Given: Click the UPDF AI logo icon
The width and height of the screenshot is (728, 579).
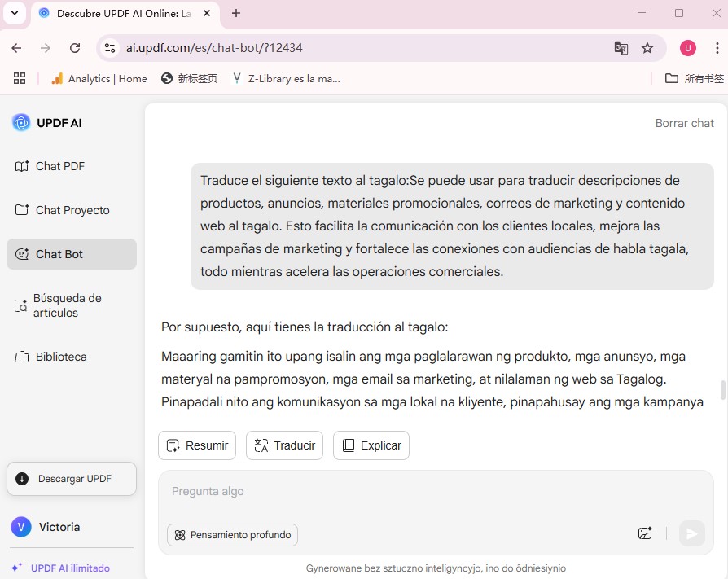Looking at the screenshot, I should click(21, 123).
